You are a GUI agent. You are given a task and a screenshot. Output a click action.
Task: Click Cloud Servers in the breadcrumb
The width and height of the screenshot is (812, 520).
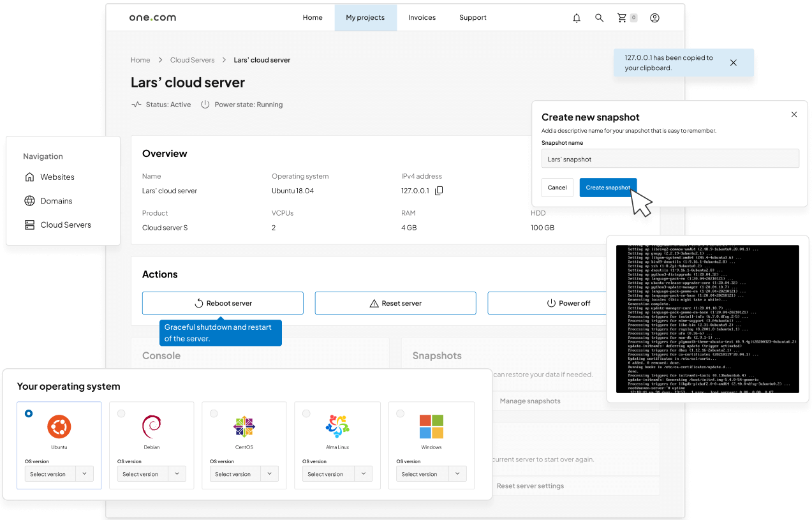click(x=193, y=60)
